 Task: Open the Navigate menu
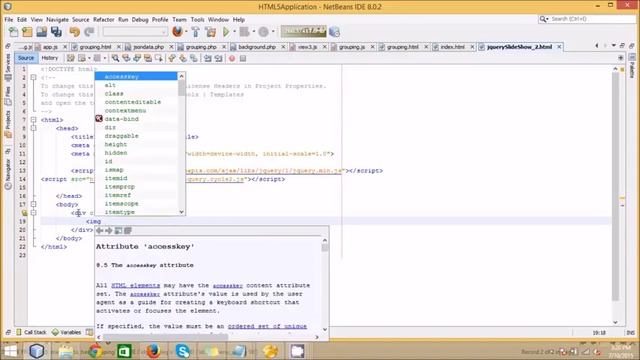[57, 19]
